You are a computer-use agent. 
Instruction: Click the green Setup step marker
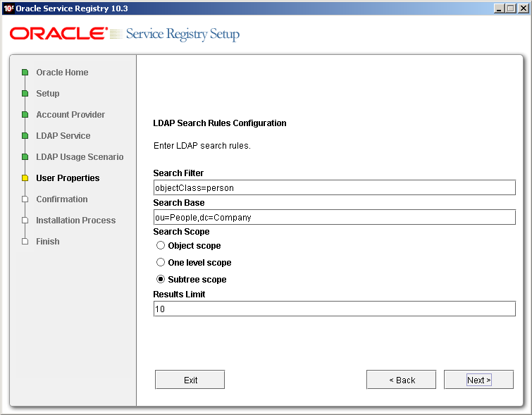[25, 93]
